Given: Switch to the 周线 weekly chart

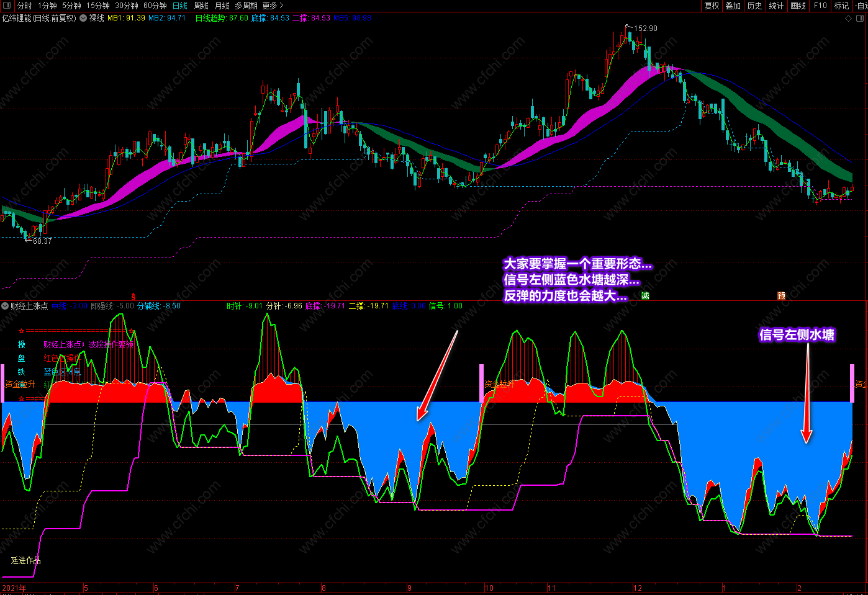Looking at the screenshot, I should 201,6.
